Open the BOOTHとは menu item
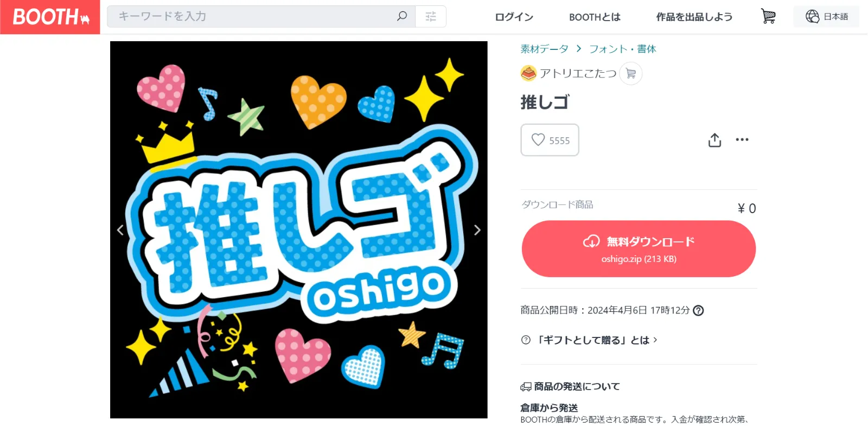 595,17
